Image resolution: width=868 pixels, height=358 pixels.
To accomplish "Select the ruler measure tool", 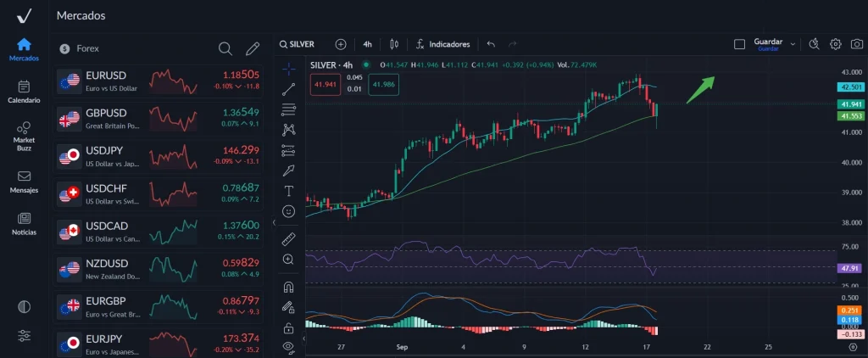I will (288, 239).
